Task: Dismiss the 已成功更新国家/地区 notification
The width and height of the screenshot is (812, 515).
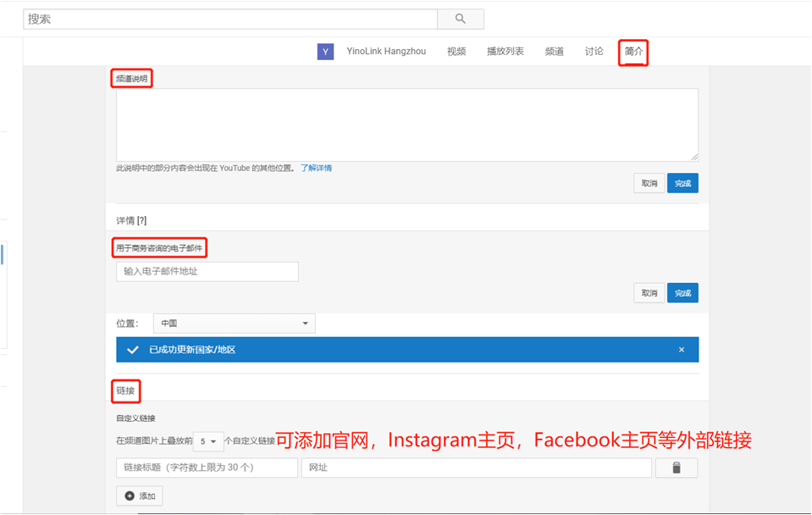Action: point(682,349)
